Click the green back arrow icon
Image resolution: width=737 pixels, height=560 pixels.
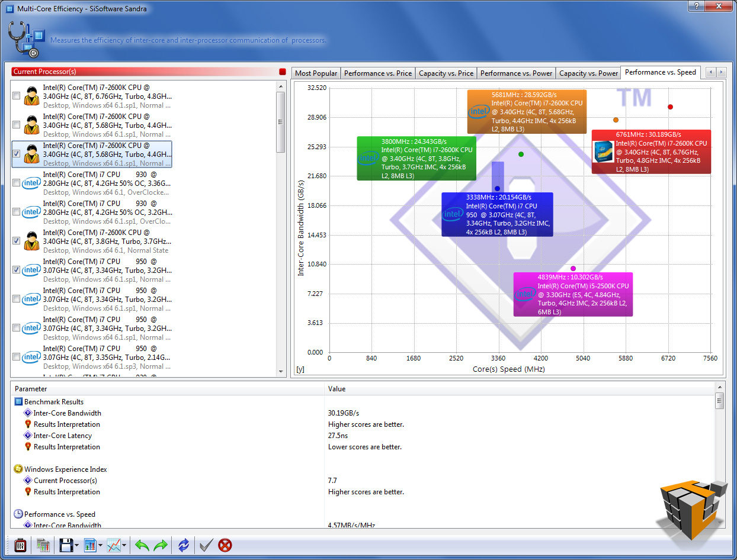[142, 545]
